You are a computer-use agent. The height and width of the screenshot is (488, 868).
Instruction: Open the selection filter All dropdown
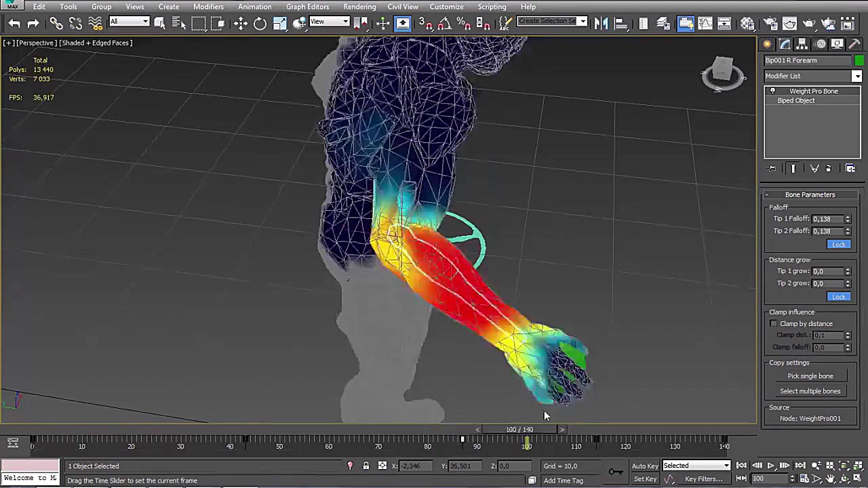point(129,22)
